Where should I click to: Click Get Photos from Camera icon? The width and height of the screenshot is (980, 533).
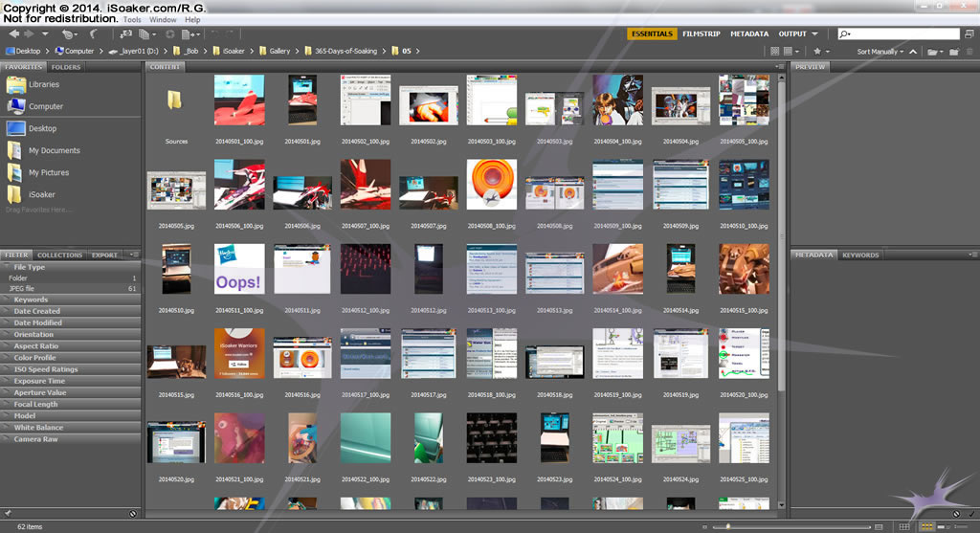[x=125, y=33]
